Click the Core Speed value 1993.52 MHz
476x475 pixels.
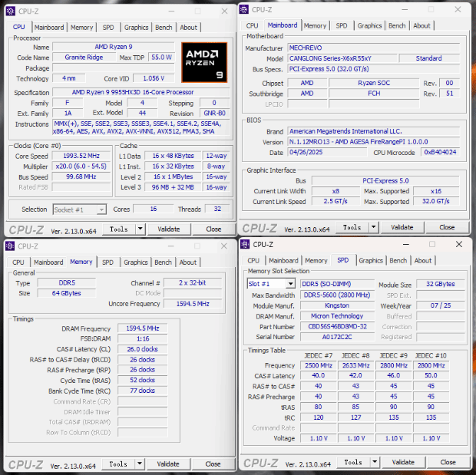(81, 156)
